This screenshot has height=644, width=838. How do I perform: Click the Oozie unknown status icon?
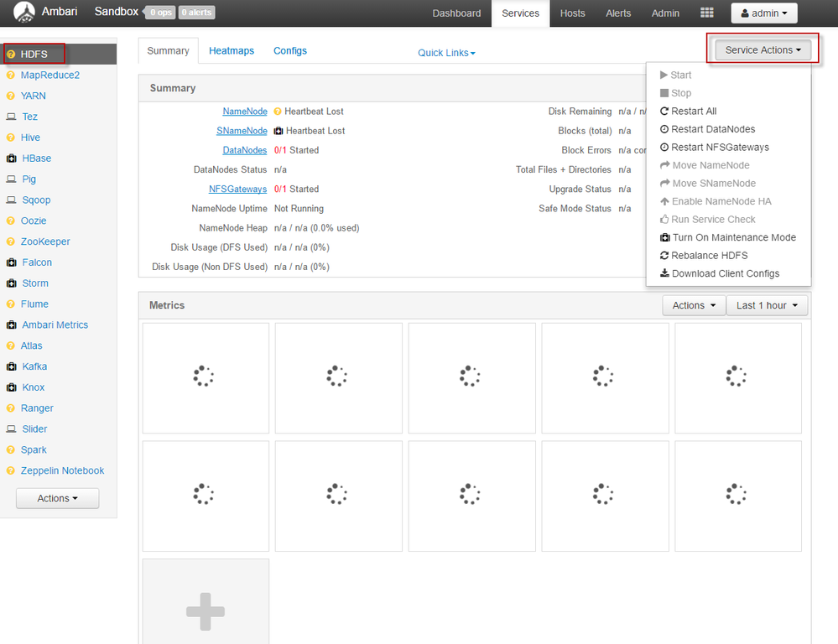(11, 221)
